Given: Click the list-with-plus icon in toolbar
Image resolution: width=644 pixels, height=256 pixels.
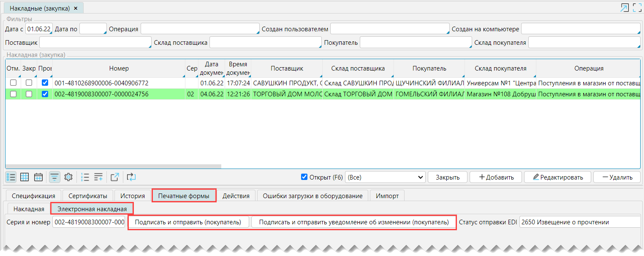Looking at the screenshot, I should (98, 177).
